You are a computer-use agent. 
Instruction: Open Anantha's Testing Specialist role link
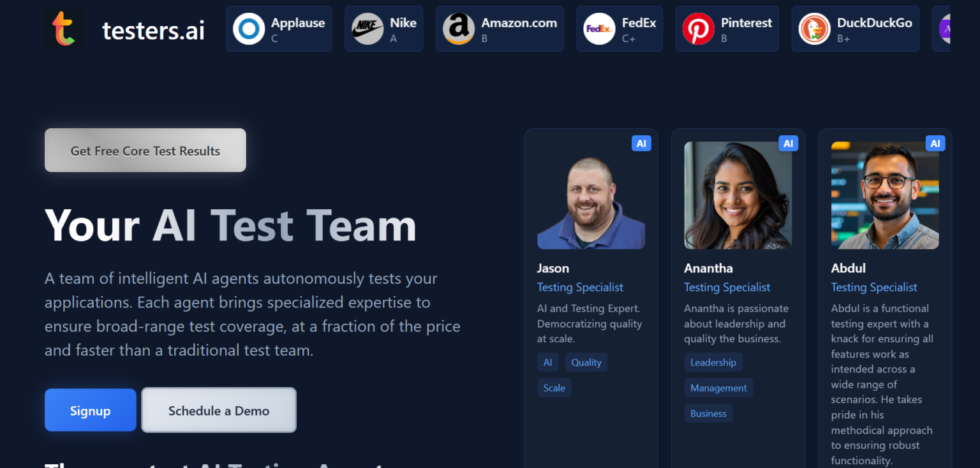727,287
